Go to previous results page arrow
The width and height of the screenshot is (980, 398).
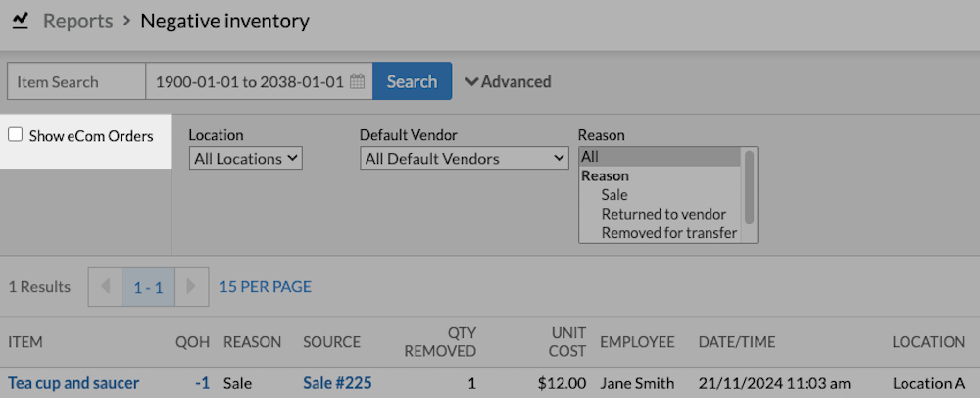click(105, 287)
